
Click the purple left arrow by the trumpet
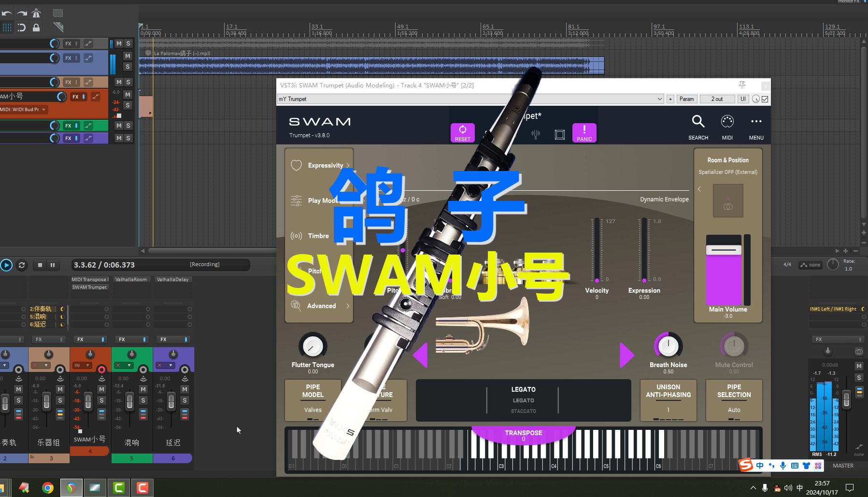[420, 355]
